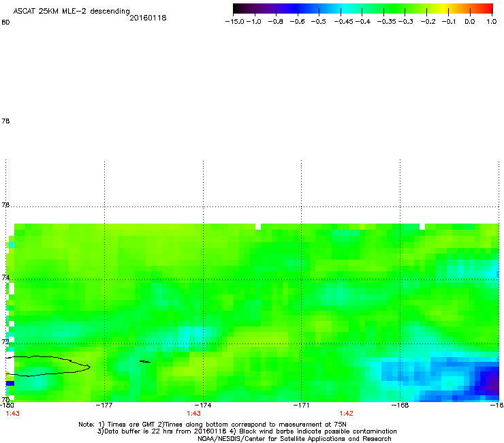Screen dimensions: 504x443
Task: Click the title 'ASCAT 25KM MLE-2 descending'
Action: click(72, 12)
